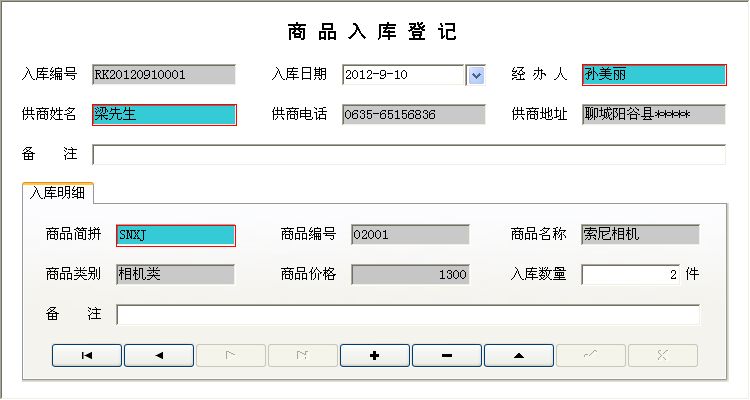The width and height of the screenshot is (750, 400).
Task: Click the 商品编号 label
Action: click(x=308, y=234)
